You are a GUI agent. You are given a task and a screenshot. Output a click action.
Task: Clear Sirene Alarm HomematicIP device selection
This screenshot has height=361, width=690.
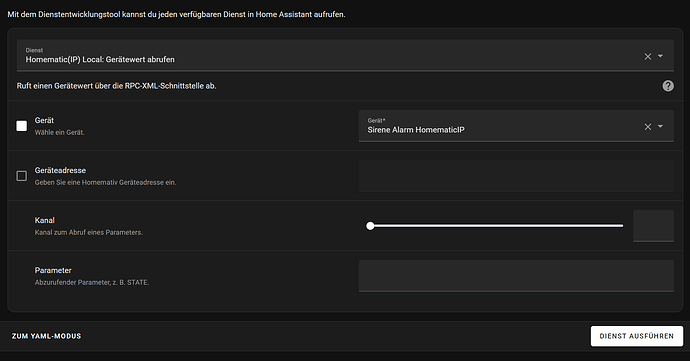tap(648, 127)
